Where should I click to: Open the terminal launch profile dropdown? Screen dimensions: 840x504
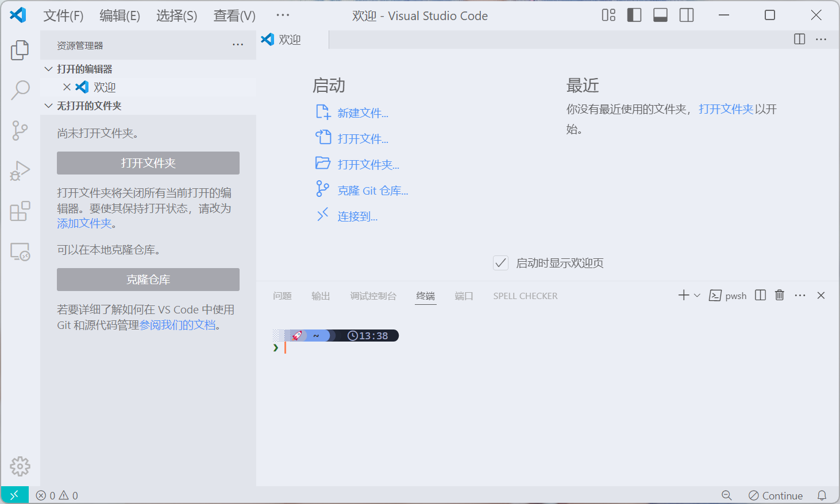697,295
